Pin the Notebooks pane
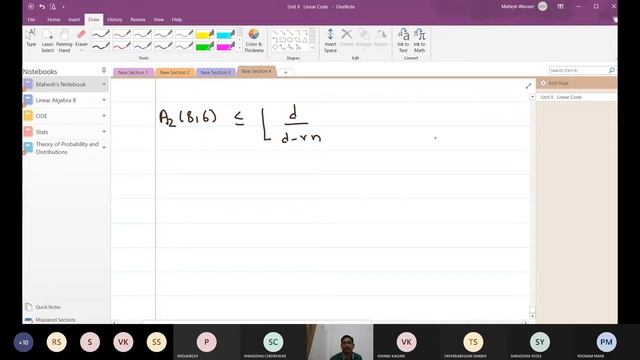Screen dimensions: 640x360 point(104,71)
